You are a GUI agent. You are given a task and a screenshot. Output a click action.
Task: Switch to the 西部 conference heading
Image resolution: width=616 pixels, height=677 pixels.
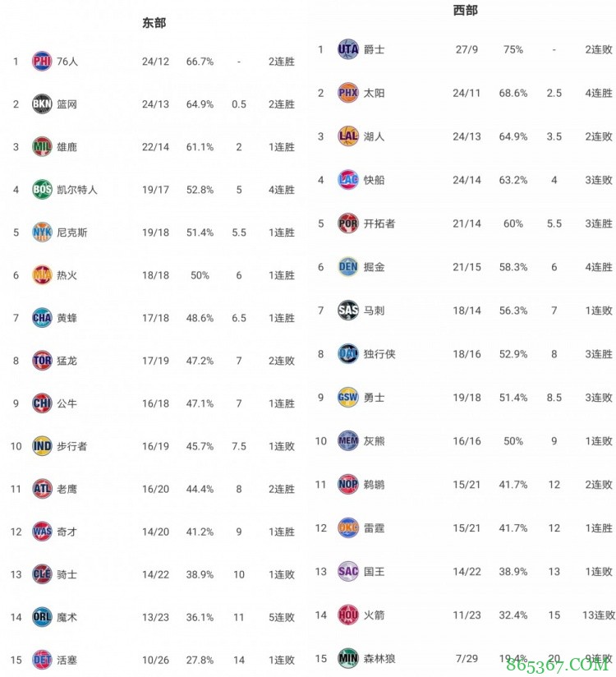[x=465, y=11]
